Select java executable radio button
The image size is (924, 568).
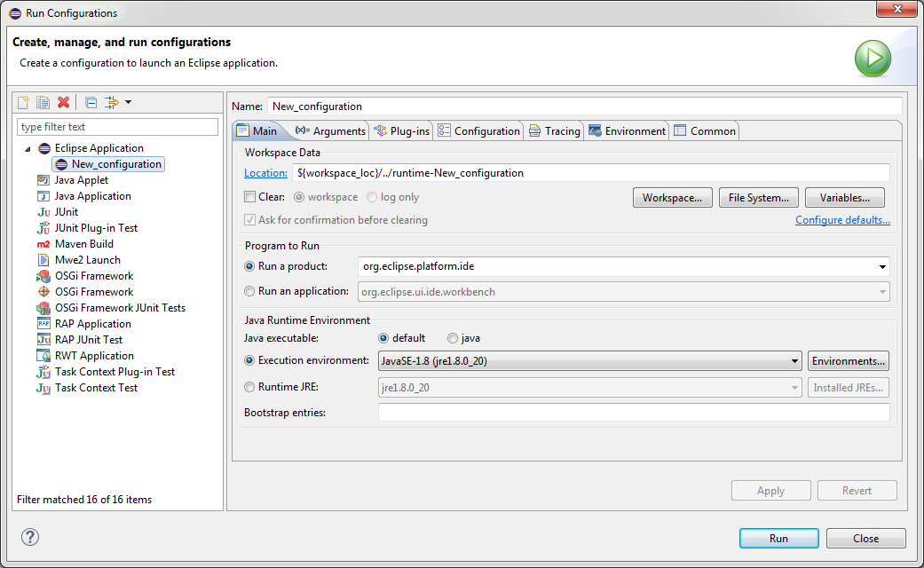tap(453, 338)
